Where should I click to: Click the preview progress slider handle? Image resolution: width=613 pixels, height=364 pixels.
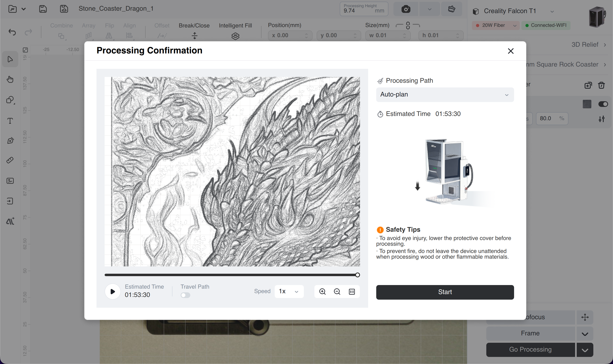point(358,275)
